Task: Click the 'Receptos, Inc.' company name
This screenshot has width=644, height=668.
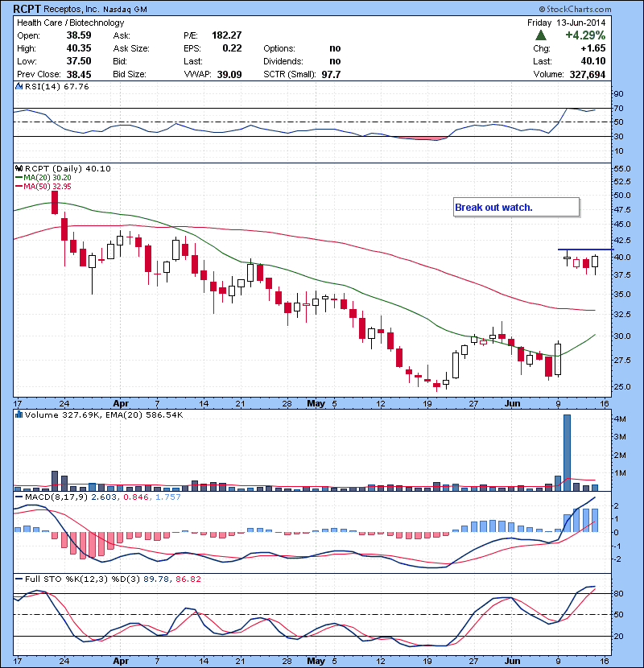Action: pyautogui.click(x=71, y=9)
